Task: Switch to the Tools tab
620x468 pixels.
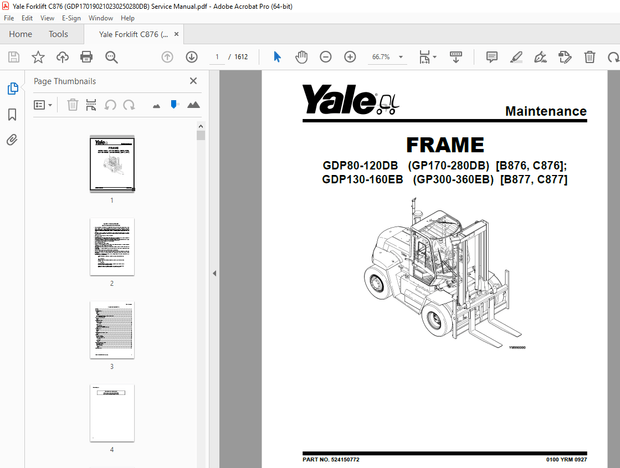Action: coord(58,34)
